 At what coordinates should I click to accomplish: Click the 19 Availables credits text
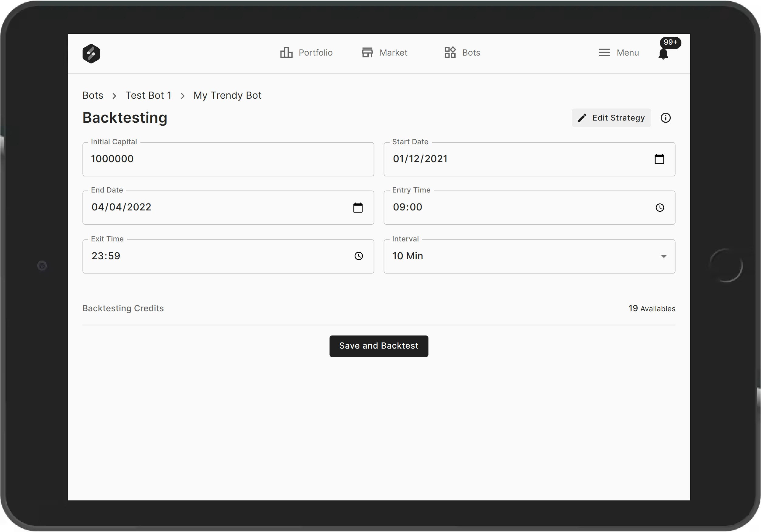click(x=652, y=309)
